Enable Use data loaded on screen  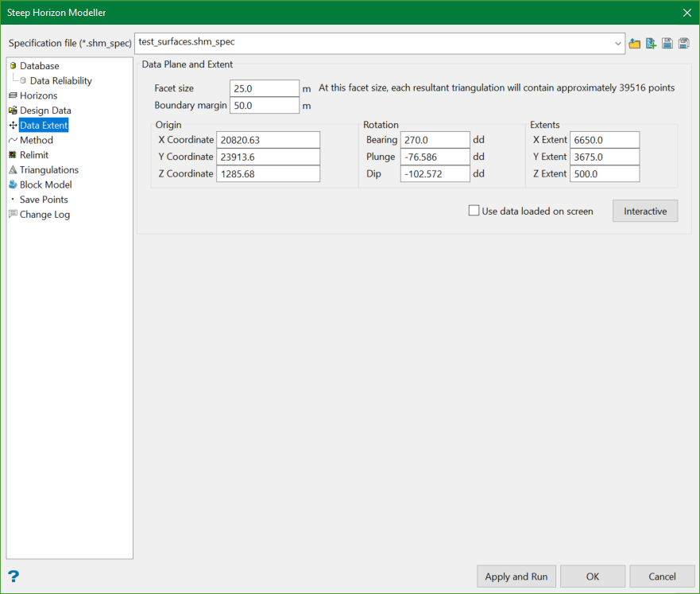[474, 211]
